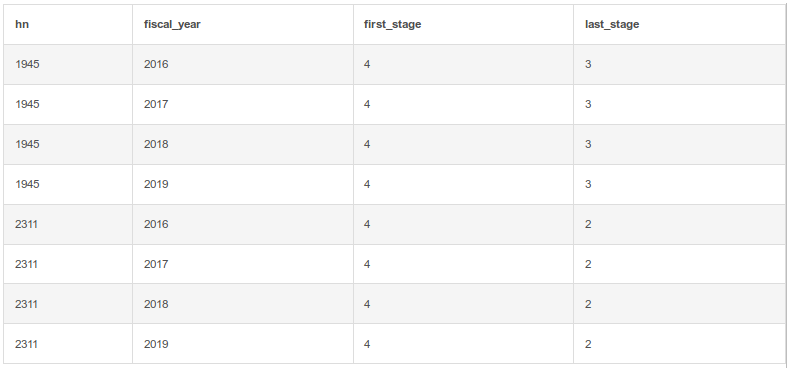The image size is (787, 368).
Task: Click the last_stage column header
Action: click(x=612, y=24)
